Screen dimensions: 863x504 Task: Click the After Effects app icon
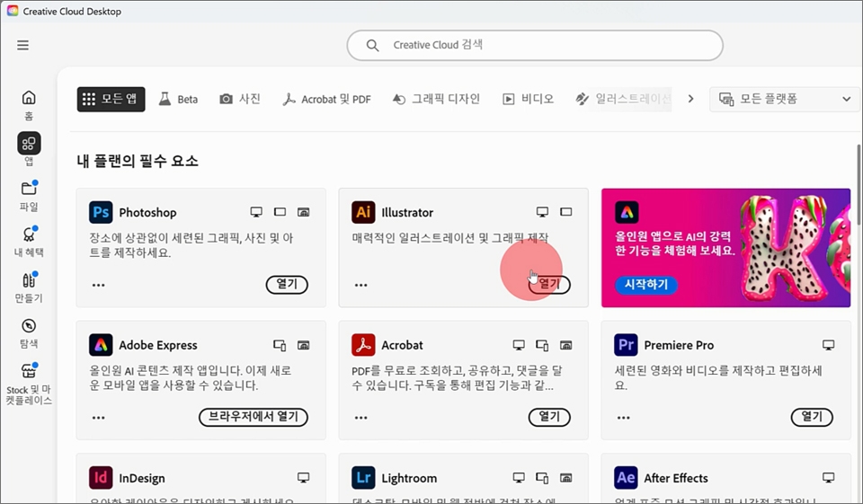click(626, 478)
